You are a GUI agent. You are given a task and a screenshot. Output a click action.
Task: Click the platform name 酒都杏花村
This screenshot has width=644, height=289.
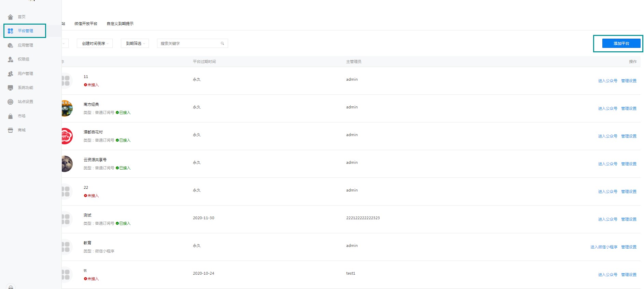pos(93,132)
